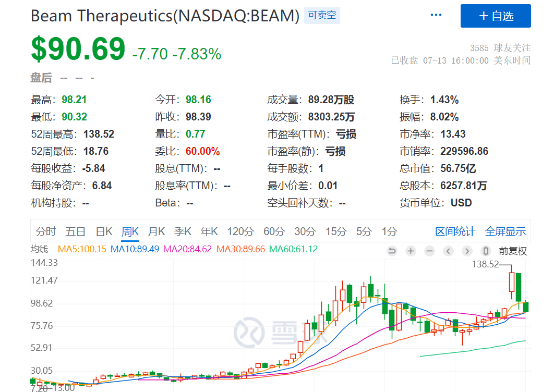This screenshot has height=392, width=554.
Task: Switch to the 年K yearly chart tab
Action: pos(209,231)
